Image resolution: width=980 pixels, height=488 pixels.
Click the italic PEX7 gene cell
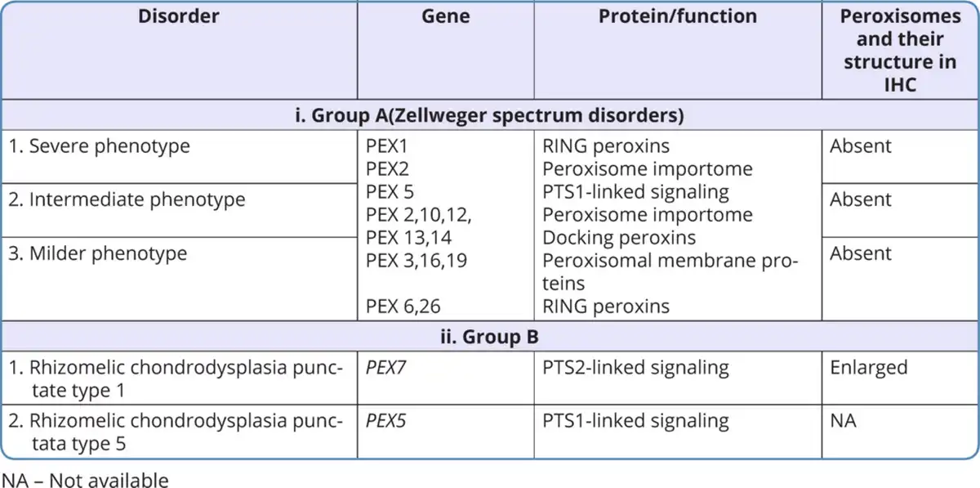[x=386, y=368]
